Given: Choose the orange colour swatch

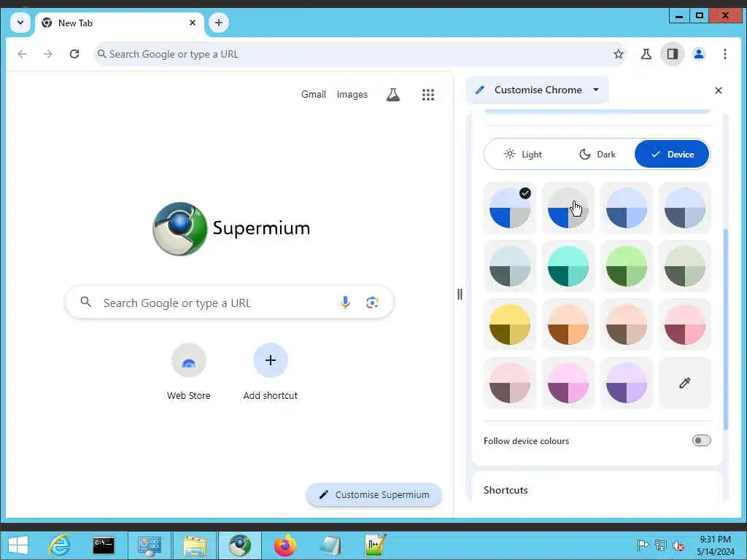Looking at the screenshot, I should [568, 324].
